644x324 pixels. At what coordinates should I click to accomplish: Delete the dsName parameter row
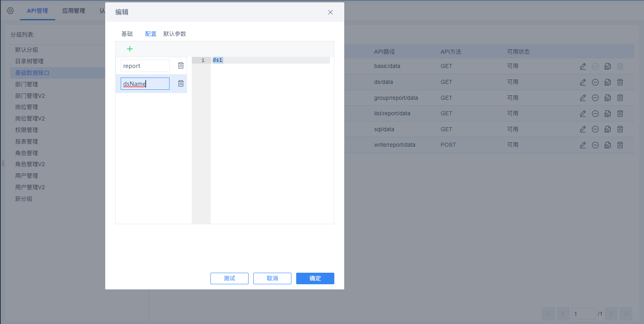click(181, 83)
